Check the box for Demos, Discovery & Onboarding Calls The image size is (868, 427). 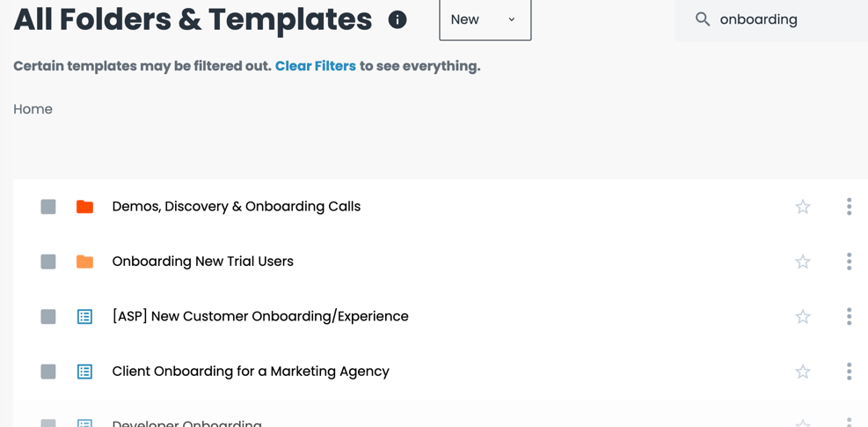(x=48, y=207)
